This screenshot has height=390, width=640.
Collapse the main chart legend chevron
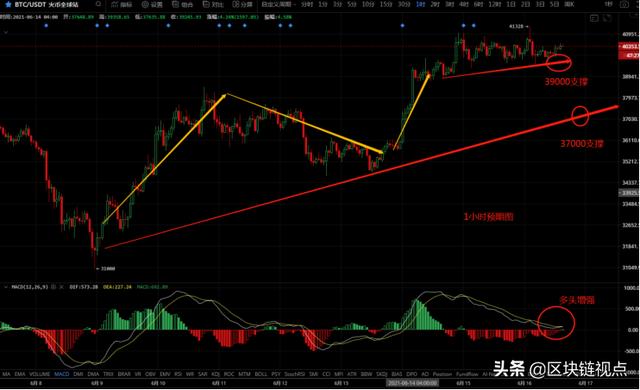(x=6, y=32)
